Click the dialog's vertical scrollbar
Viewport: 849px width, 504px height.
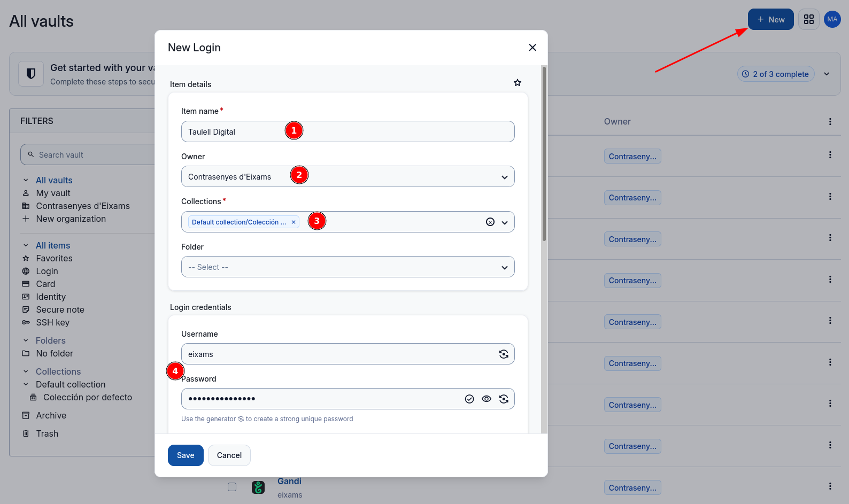click(544, 154)
